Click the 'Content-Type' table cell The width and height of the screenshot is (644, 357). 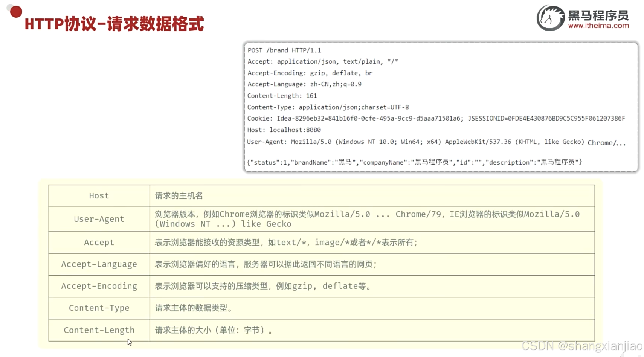(99, 308)
